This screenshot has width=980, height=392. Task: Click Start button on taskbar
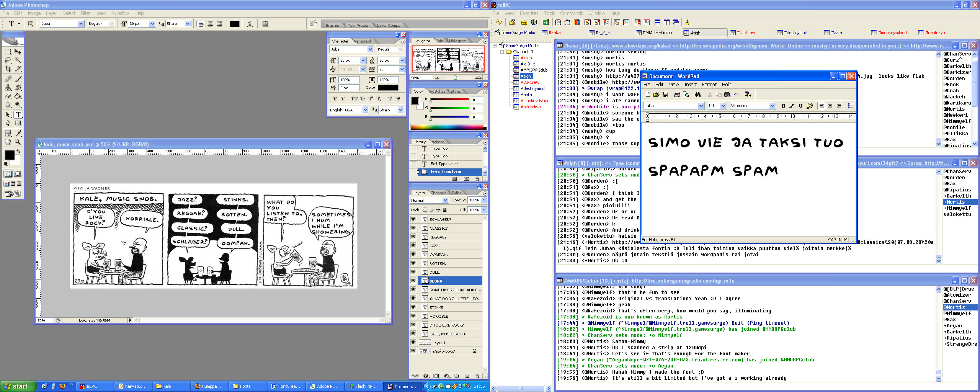(18, 386)
